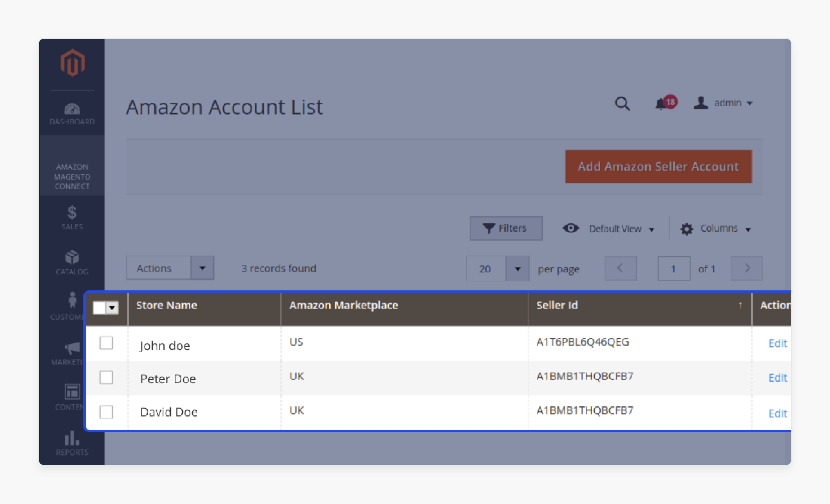Edit the Peter Doe account
Screen dimensions: 830x504
tap(778, 378)
